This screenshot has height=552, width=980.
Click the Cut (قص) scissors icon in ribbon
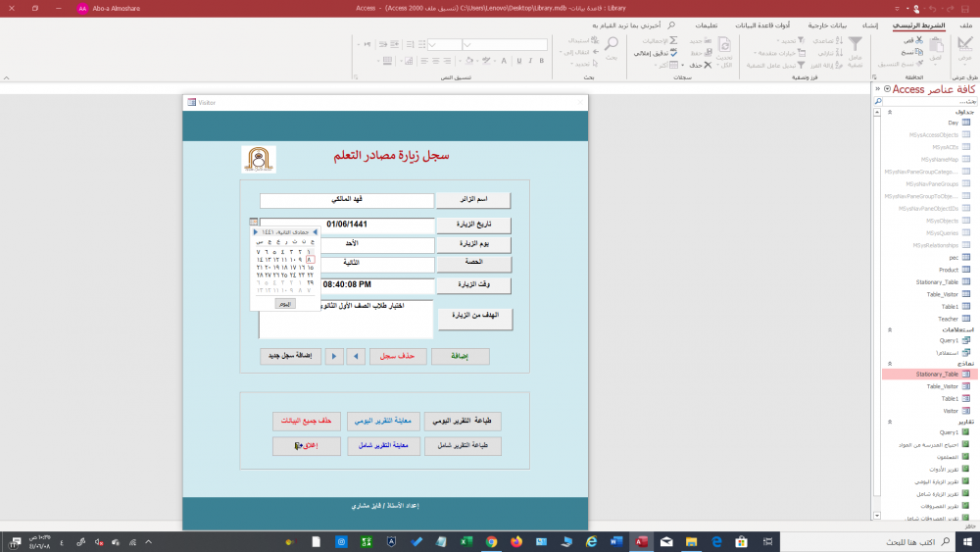(919, 40)
